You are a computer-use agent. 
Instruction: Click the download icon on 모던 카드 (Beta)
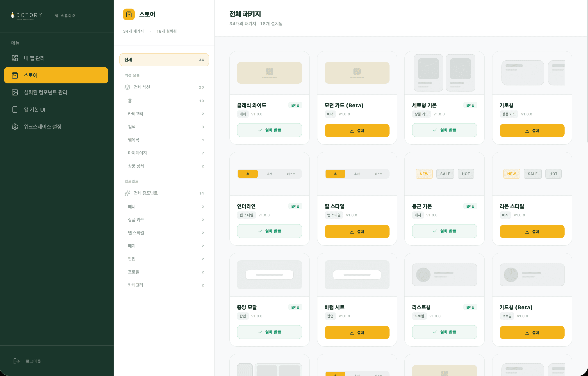[x=352, y=131]
